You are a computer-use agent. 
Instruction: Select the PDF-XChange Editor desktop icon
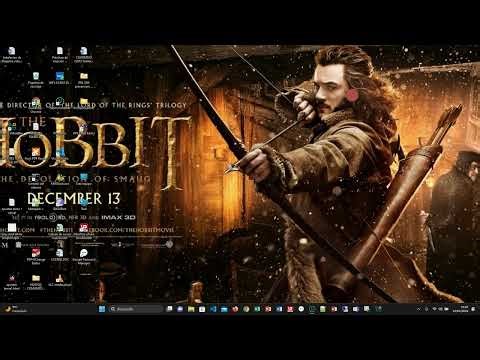click(x=36, y=256)
